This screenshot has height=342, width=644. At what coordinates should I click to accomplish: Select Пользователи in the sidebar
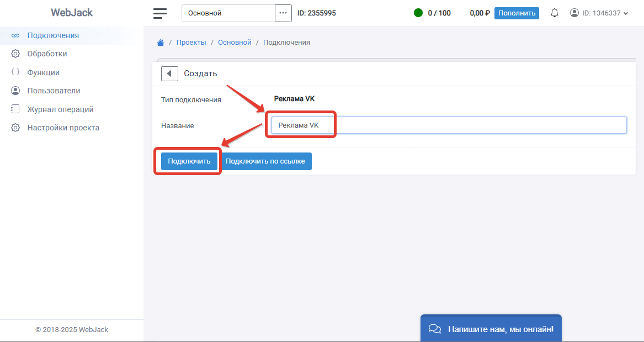pyautogui.click(x=54, y=91)
